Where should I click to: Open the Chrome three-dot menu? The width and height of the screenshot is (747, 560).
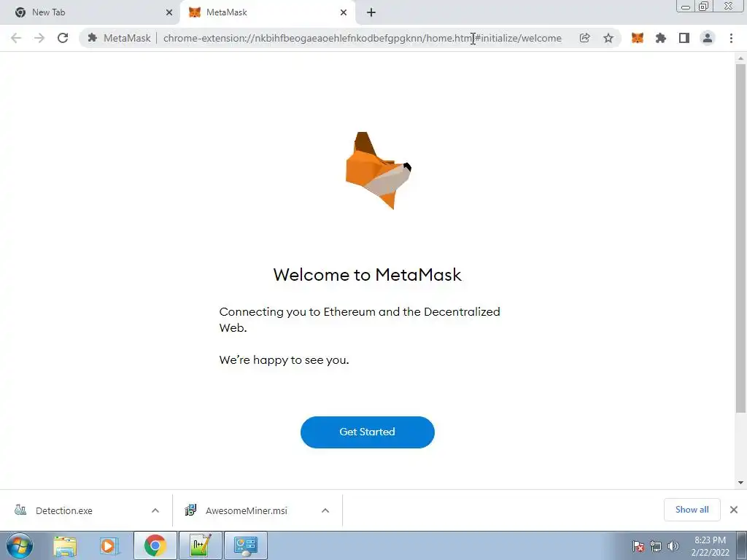tap(731, 38)
